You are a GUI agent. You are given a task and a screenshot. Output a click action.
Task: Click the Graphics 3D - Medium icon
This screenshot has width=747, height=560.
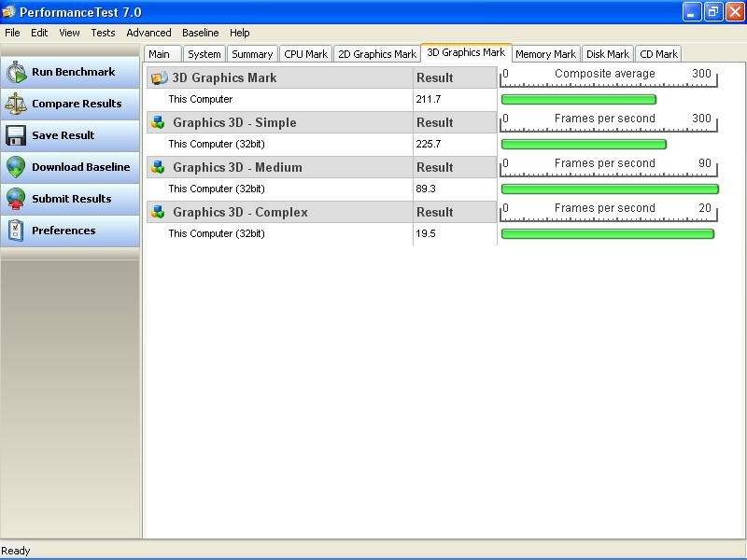[x=159, y=167]
